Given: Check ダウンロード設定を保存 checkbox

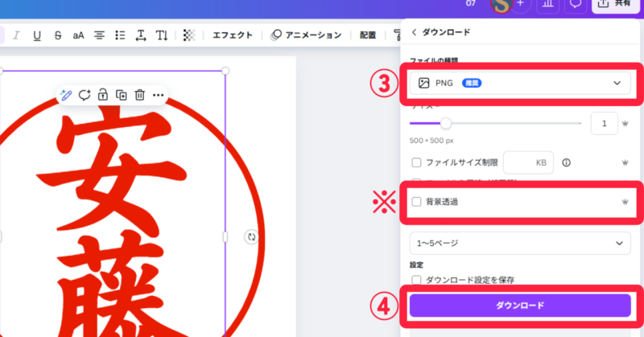Looking at the screenshot, I should coord(416,280).
